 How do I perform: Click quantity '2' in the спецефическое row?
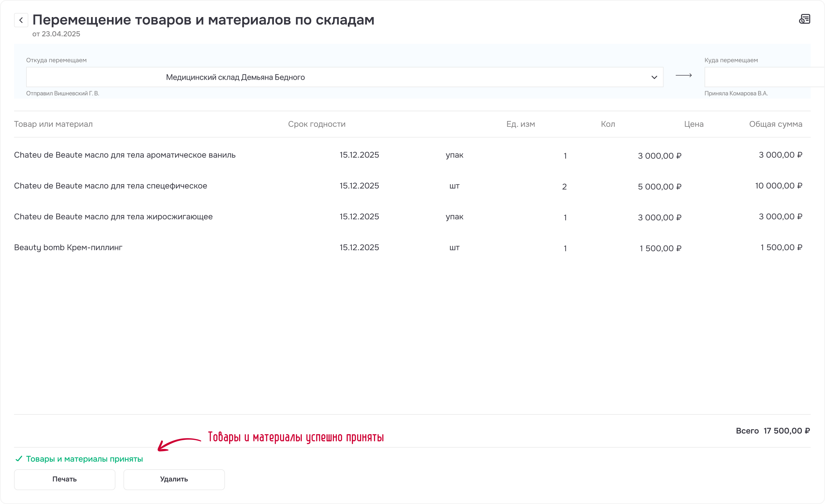[564, 187]
